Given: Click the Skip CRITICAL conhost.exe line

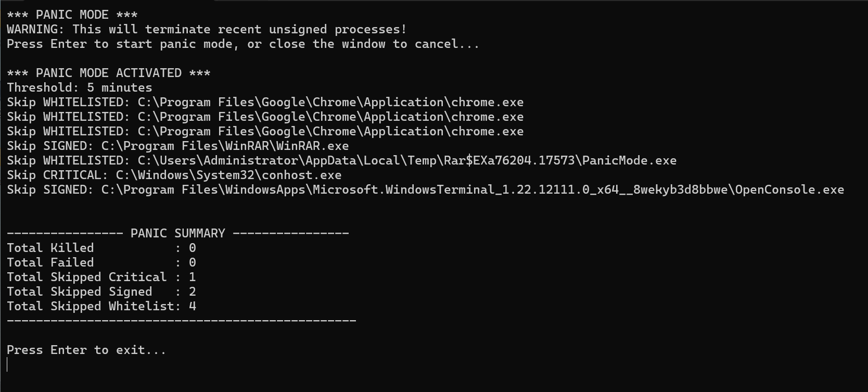Looking at the screenshot, I should click(174, 175).
